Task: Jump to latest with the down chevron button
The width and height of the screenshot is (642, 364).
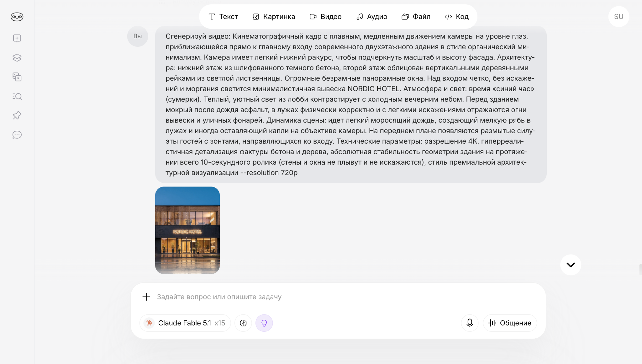Action: 571,265
